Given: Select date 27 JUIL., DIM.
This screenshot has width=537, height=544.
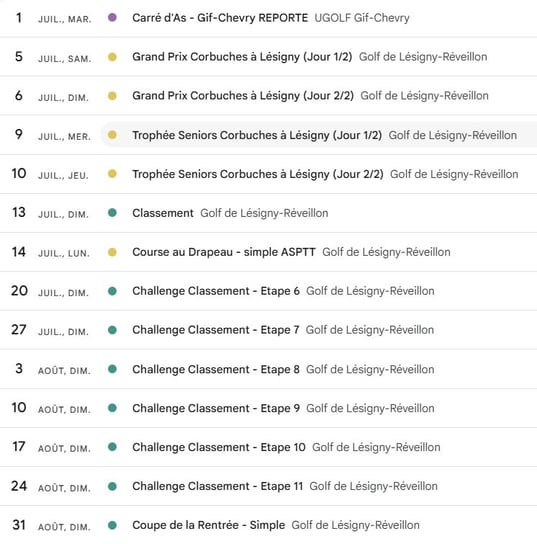Looking at the screenshot, I should click(50, 330).
